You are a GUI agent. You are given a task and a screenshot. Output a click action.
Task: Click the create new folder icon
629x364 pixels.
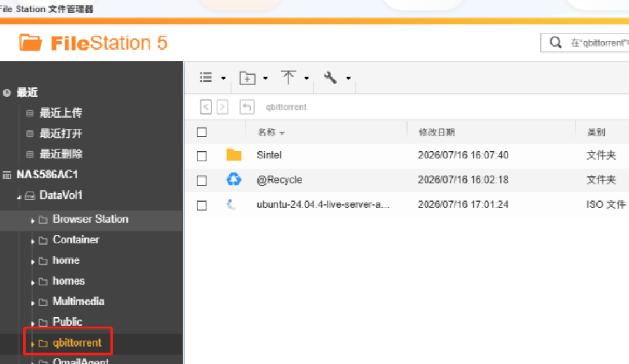tap(247, 78)
